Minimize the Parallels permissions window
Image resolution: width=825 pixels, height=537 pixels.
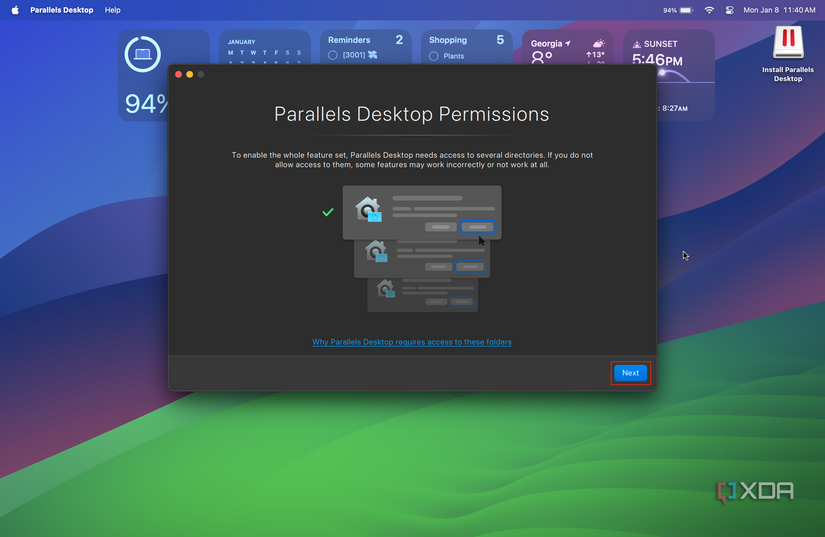click(189, 74)
